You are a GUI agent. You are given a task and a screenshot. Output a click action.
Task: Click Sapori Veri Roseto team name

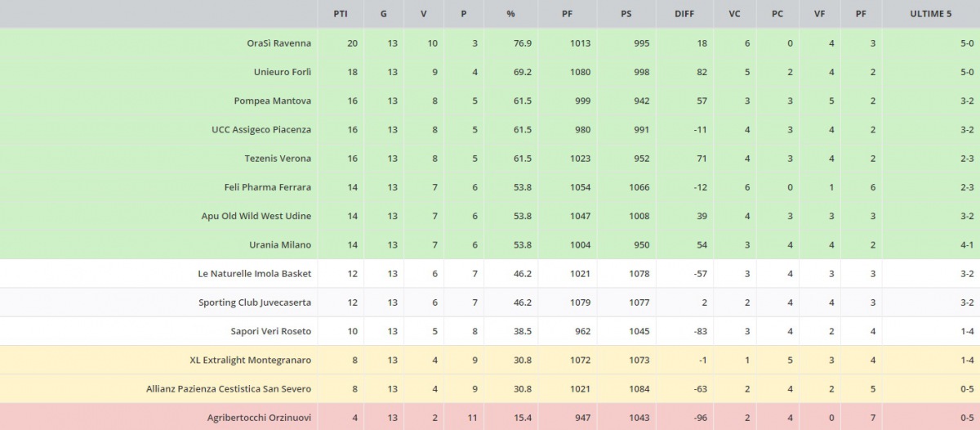coord(270,331)
